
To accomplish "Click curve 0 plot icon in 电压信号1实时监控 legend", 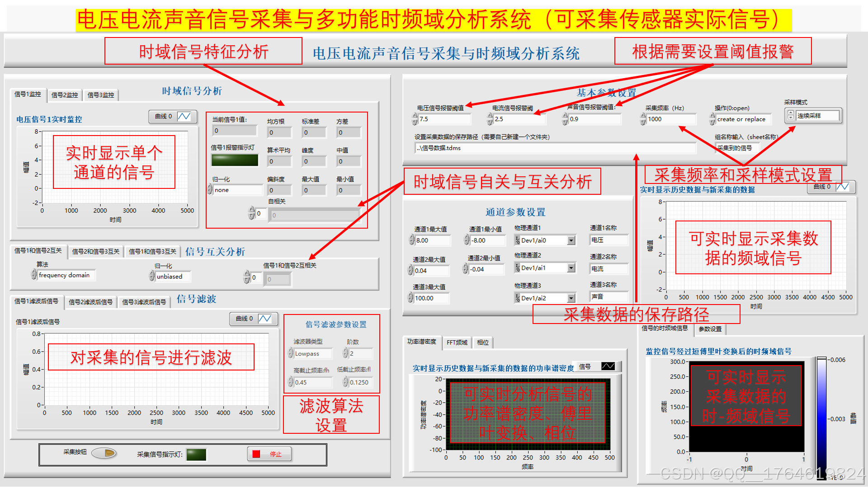I will pyautogui.click(x=184, y=117).
